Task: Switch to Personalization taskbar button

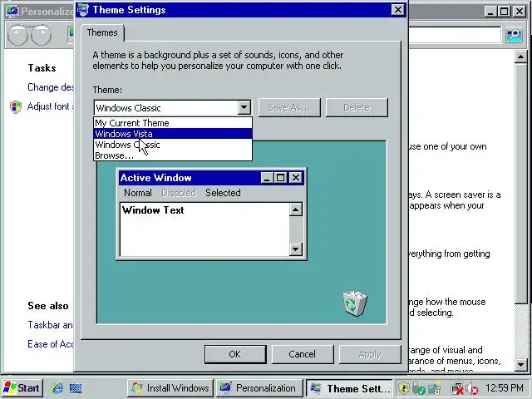Action: [259, 388]
